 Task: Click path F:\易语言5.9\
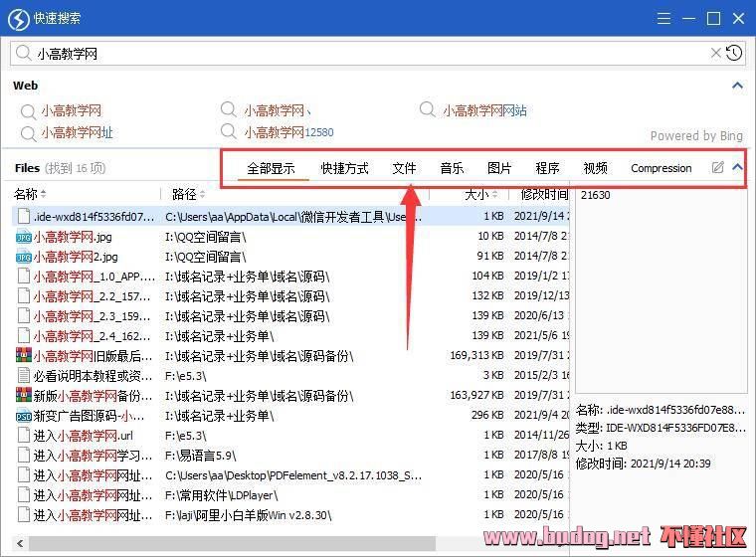[201, 456]
